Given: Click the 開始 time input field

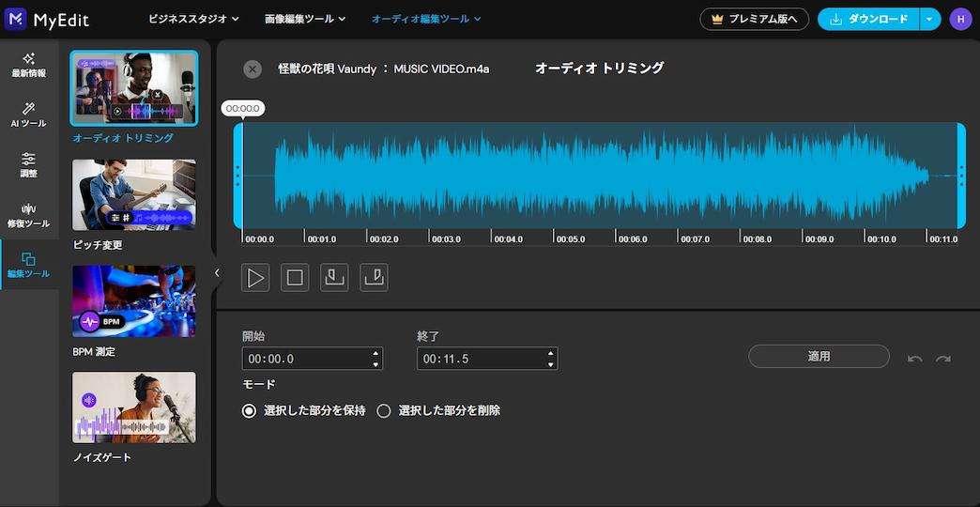Looking at the screenshot, I should [x=312, y=359].
